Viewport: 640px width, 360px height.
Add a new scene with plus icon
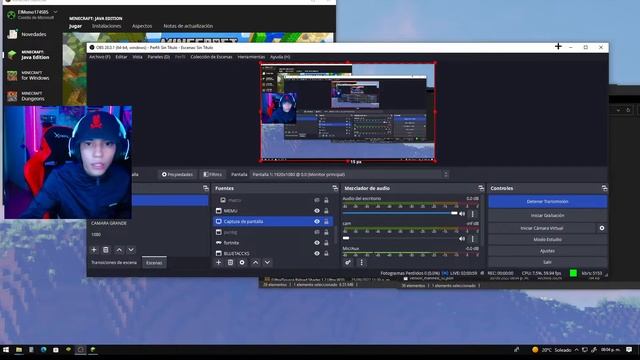click(x=94, y=250)
